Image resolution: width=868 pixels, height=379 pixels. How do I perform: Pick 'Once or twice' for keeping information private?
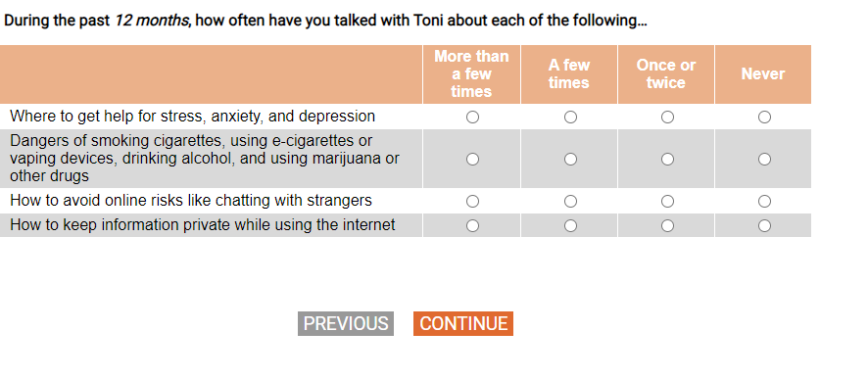click(667, 226)
